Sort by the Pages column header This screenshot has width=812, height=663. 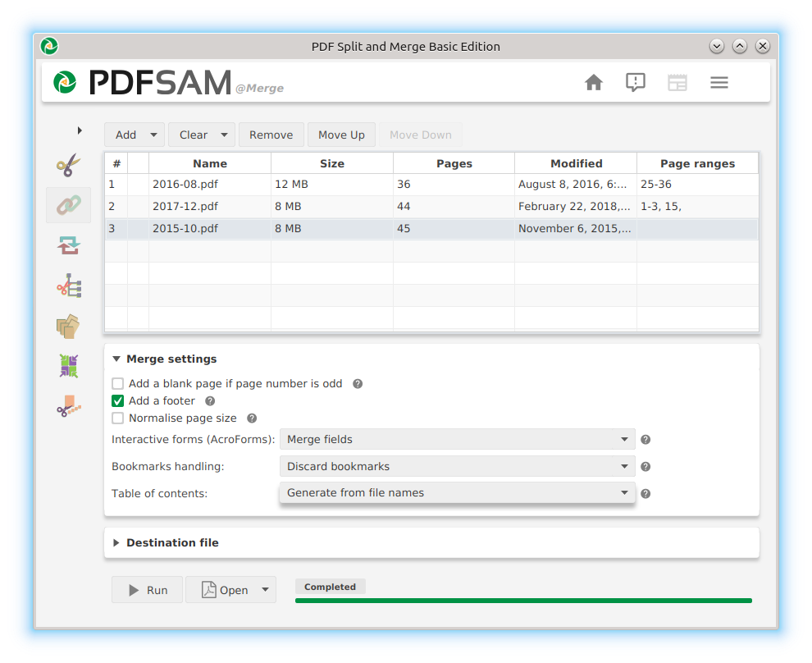[454, 163]
